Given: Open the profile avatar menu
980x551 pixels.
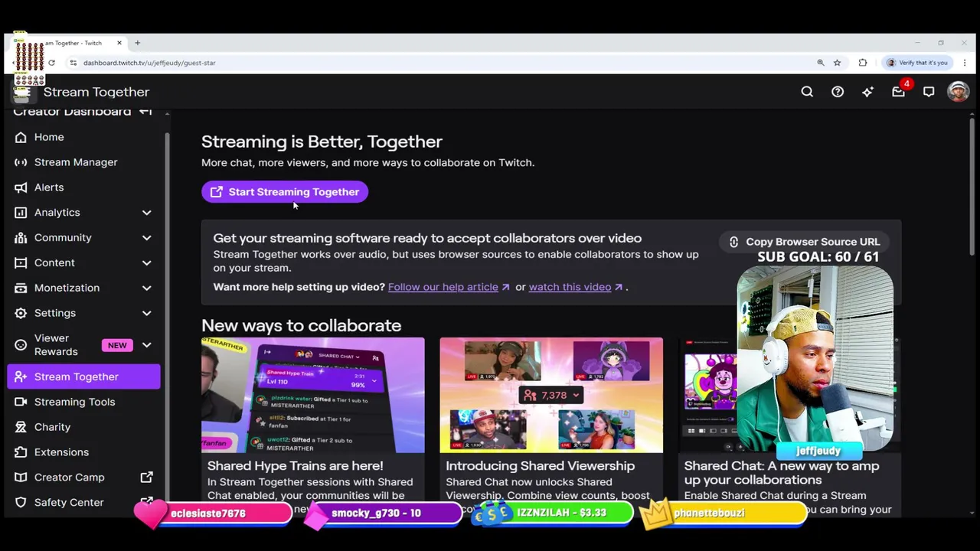Looking at the screenshot, I should click(959, 92).
